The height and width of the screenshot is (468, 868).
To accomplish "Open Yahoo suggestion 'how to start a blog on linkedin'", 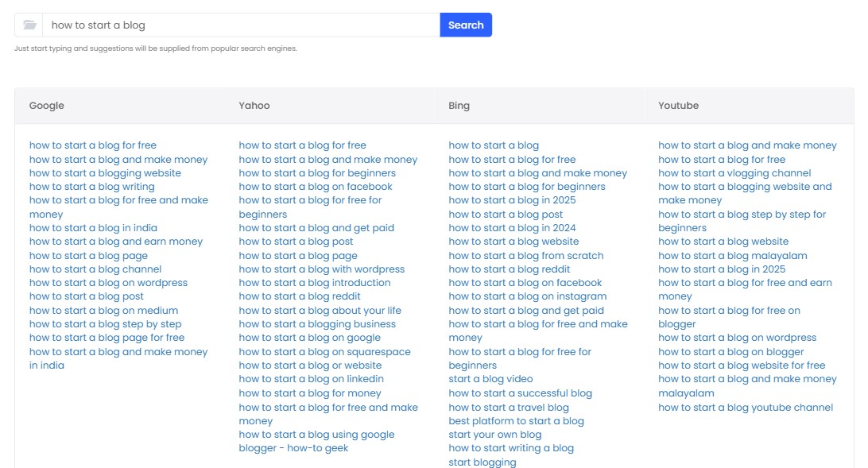I will point(311,379).
